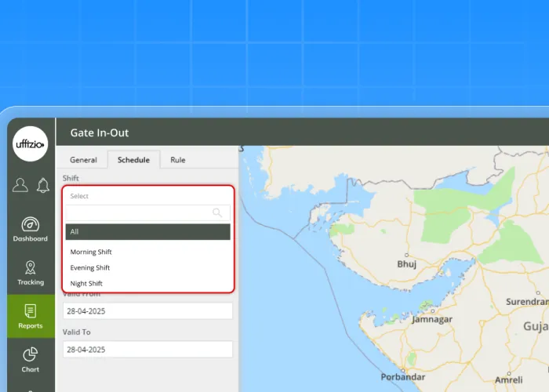Viewport: 549px width, 392px height.
Task: Open the notifications bell
Action: [x=42, y=185]
